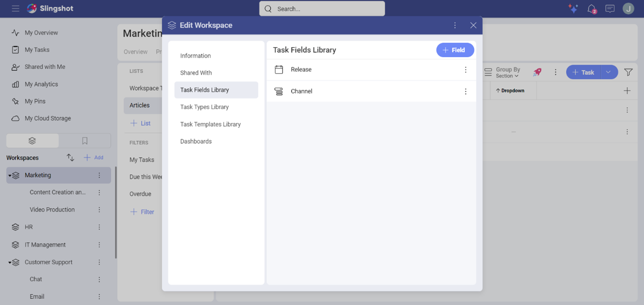Click the rocket icon in toolbar

click(x=537, y=72)
